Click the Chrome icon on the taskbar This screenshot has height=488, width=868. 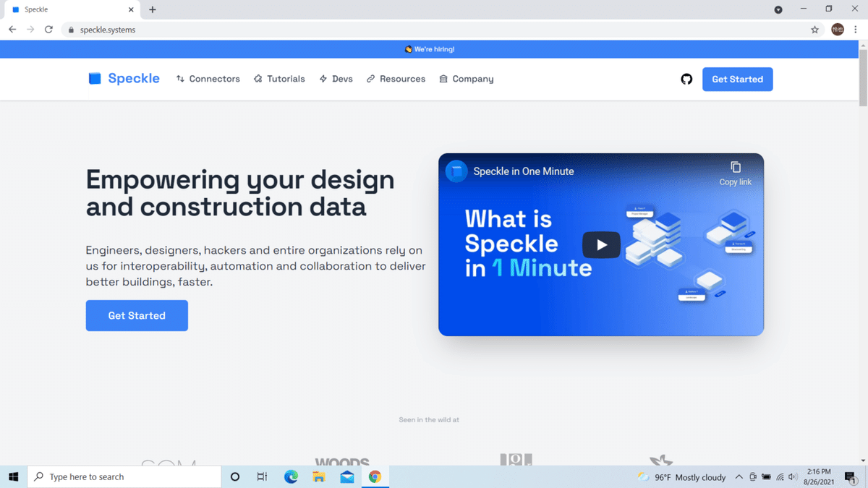pos(375,476)
